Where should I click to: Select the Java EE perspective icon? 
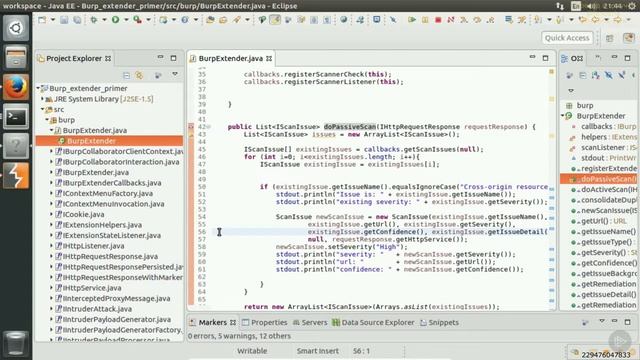(x=629, y=38)
